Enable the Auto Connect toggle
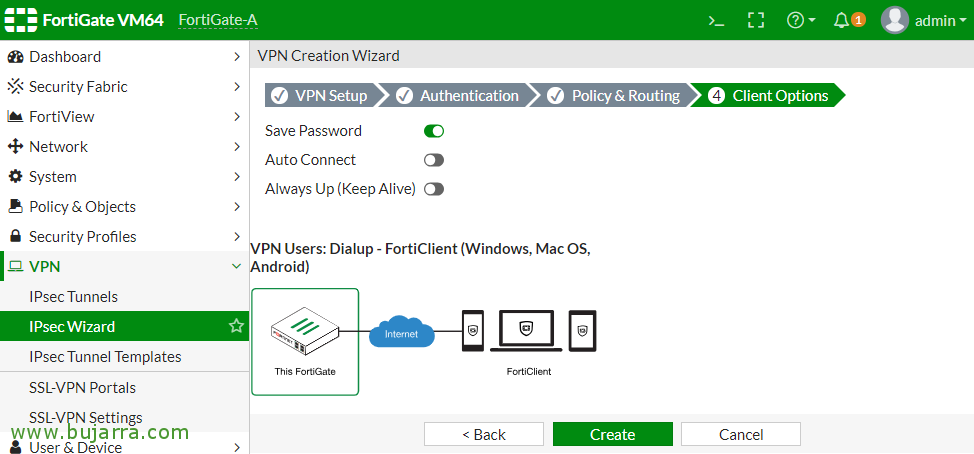Screen dimensions: 974x454 (x=434, y=160)
